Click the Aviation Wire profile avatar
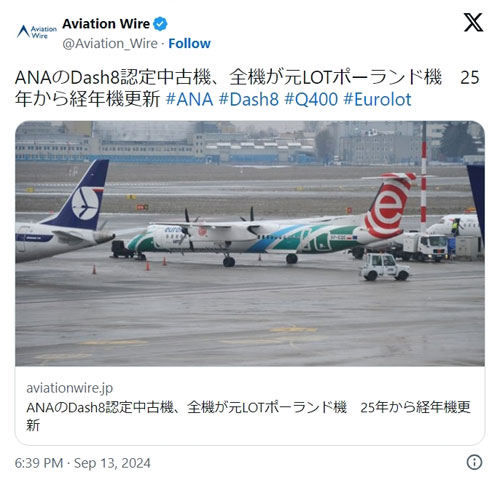Image resolution: width=500 pixels, height=480 pixels. (x=37, y=32)
